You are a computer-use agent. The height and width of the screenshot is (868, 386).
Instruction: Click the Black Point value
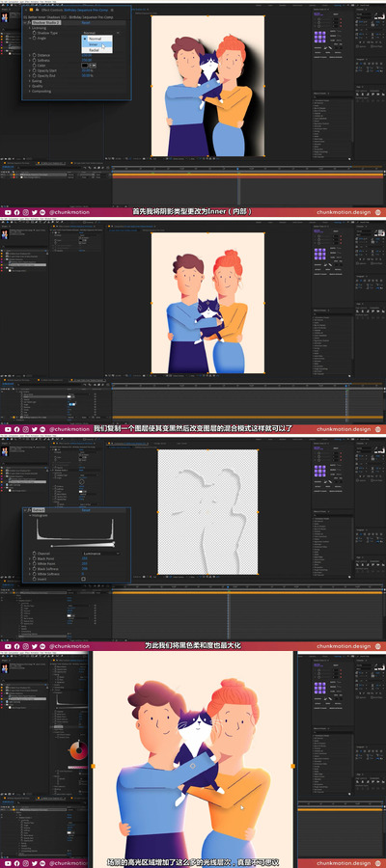84,558
